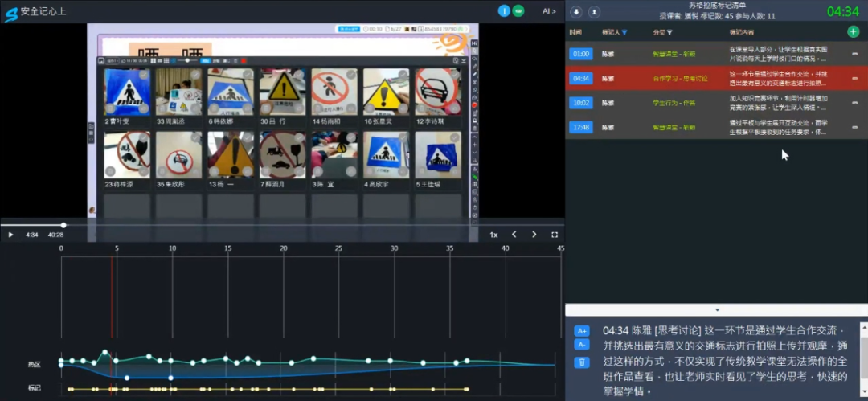The width and height of the screenshot is (868, 401).
Task: Click the download arrow icon above marker list
Action: click(576, 11)
